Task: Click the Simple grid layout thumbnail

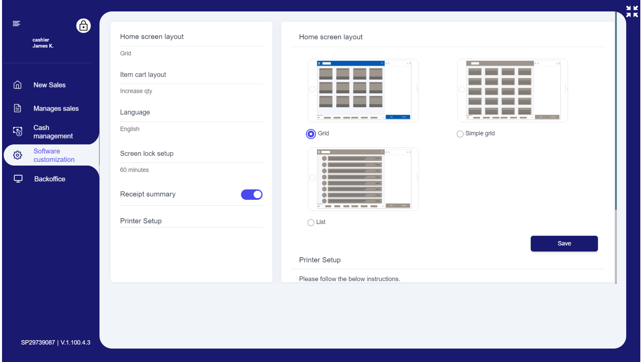Action: (x=513, y=90)
